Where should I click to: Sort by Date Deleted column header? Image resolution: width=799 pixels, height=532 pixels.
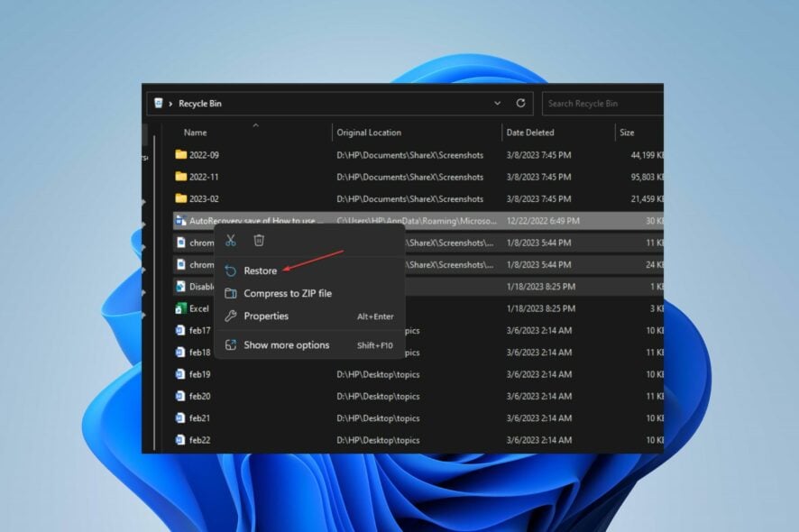528,133
